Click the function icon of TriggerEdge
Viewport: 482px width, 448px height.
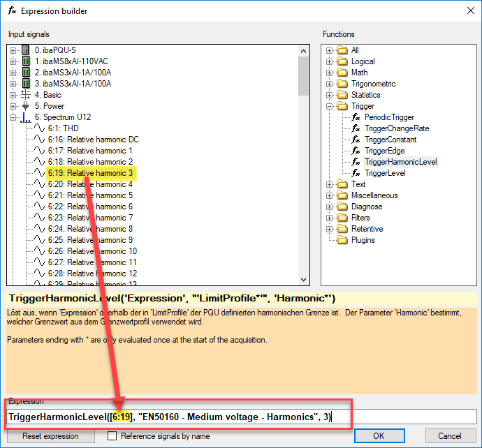[x=356, y=151]
